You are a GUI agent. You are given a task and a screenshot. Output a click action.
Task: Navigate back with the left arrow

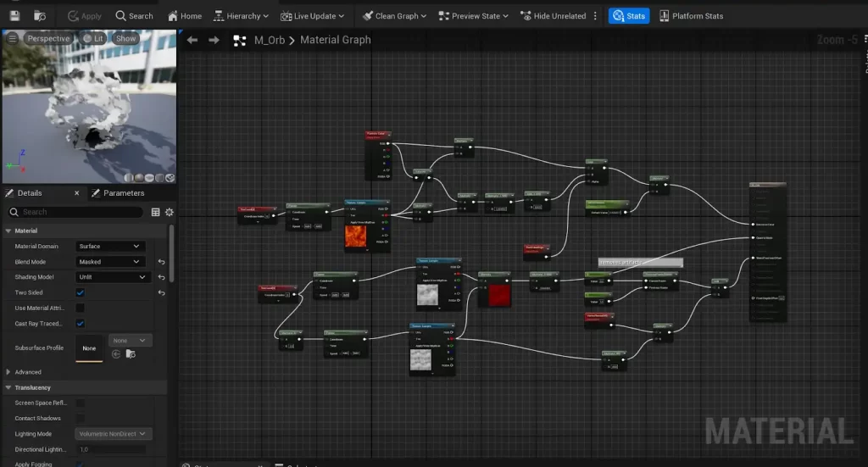192,40
